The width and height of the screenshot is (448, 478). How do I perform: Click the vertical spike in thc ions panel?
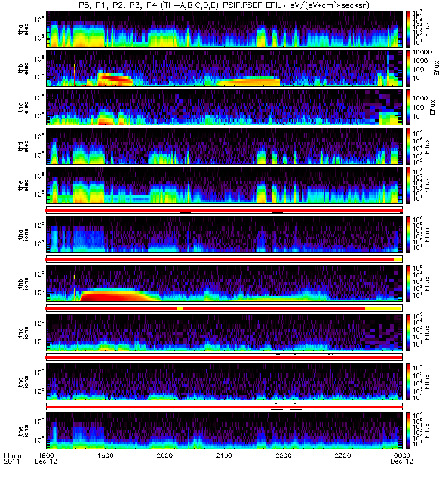pos(287,337)
